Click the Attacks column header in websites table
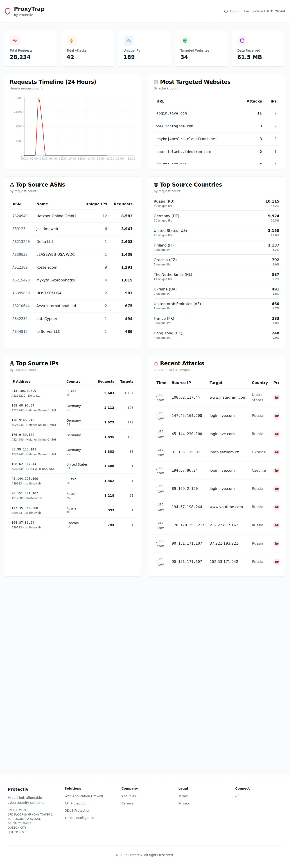The width and height of the screenshot is (289, 868). click(x=254, y=101)
